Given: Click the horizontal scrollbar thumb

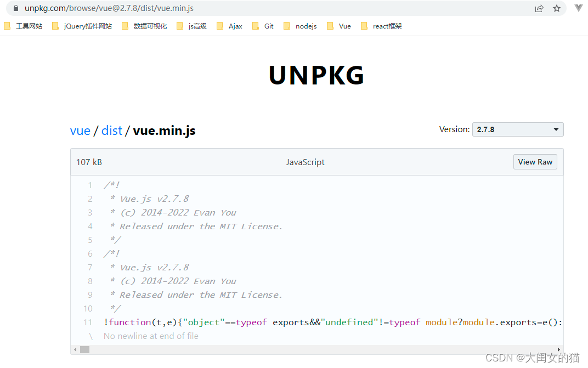Looking at the screenshot, I should (85, 349).
